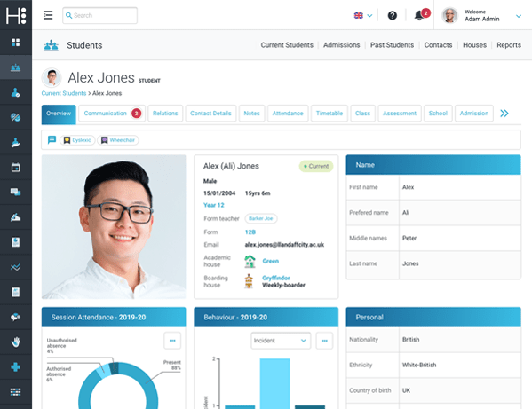Click the blue comment icon in tags bar
This screenshot has width=532, height=409.
point(52,140)
